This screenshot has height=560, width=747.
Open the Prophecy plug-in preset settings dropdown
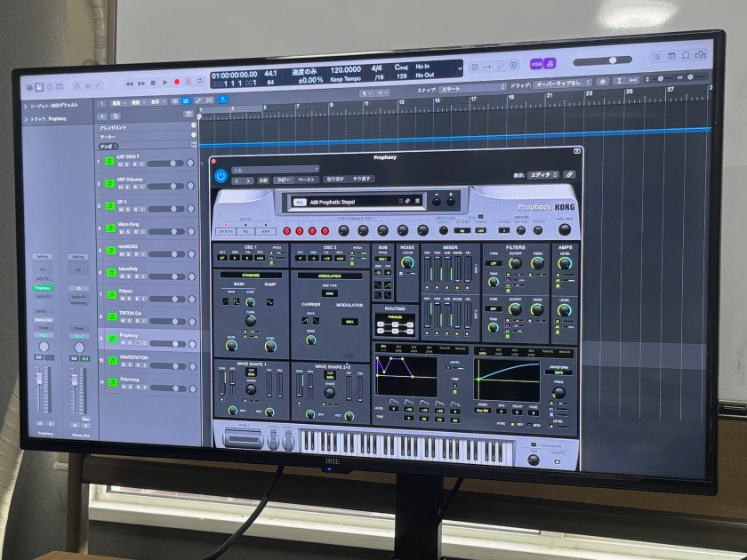(275, 169)
